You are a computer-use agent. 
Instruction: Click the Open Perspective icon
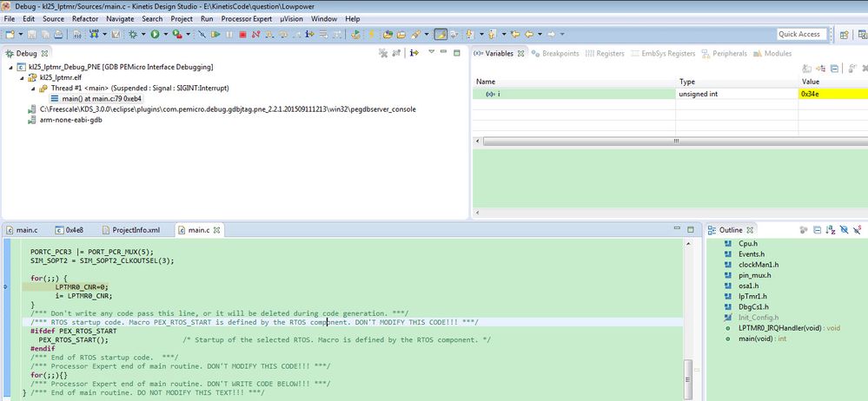tap(845, 35)
